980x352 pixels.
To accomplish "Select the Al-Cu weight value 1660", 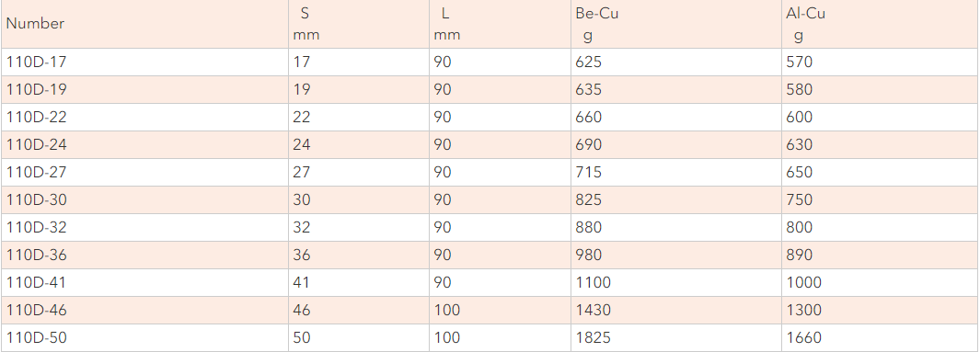I will pos(803,337).
